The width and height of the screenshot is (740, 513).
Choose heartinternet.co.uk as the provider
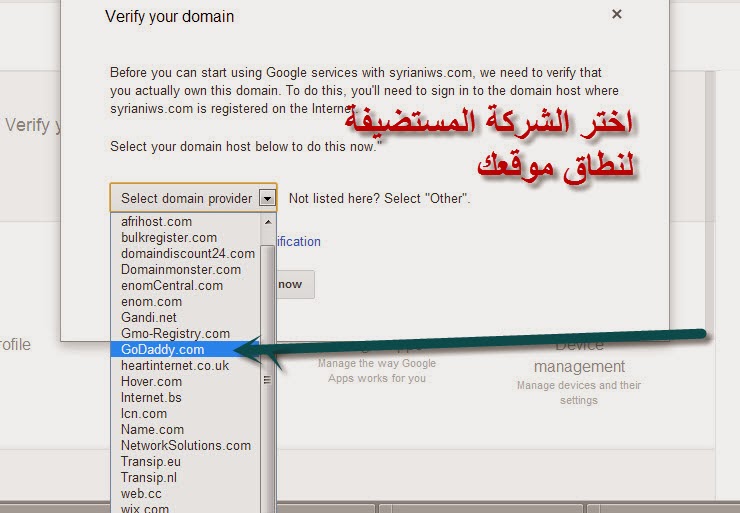coord(185,366)
